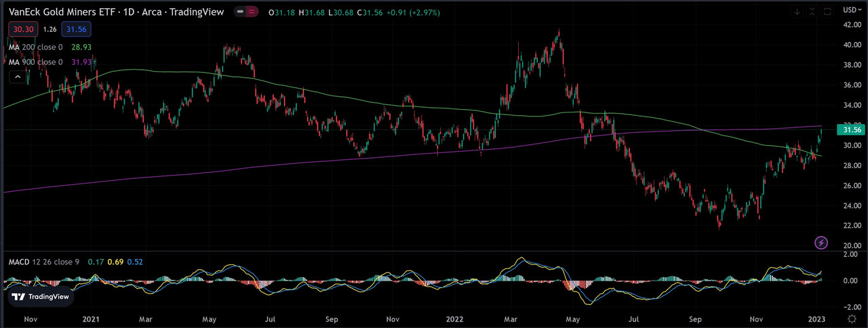This screenshot has height=328, width=868.
Task: Click the MA 900 value 31.93
Action: [83, 62]
